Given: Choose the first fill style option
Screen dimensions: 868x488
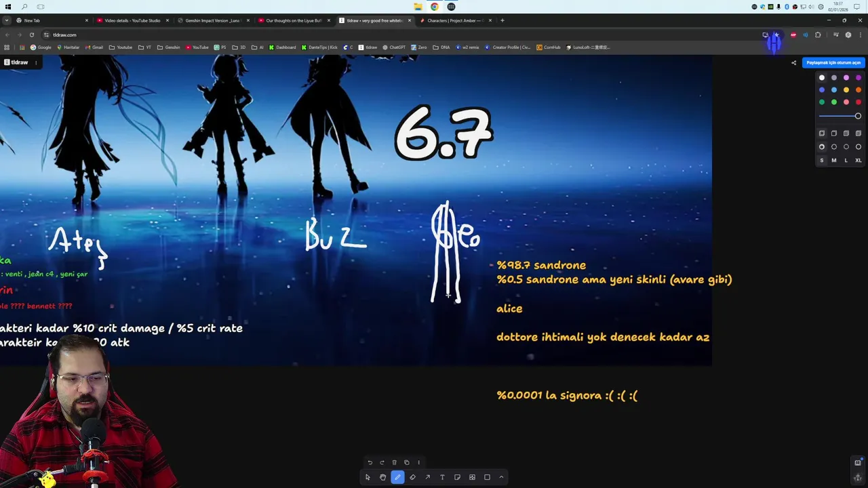Looking at the screenshot, I should pos(822,134).
